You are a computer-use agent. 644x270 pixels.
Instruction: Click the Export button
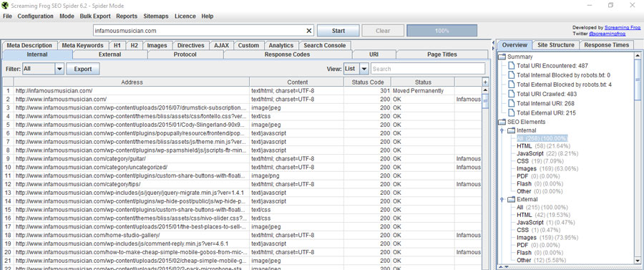point(82,69)
